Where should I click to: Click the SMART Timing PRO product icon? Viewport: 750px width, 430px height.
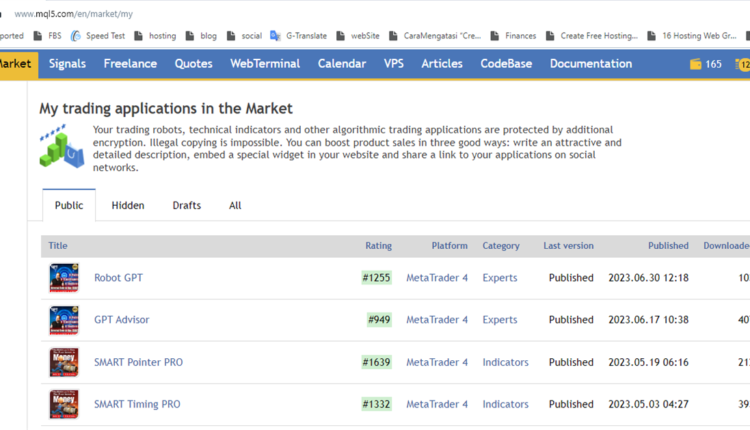coord(64,404)
